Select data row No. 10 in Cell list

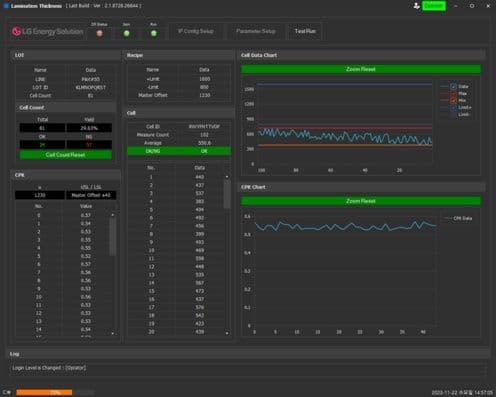point(176,250)
